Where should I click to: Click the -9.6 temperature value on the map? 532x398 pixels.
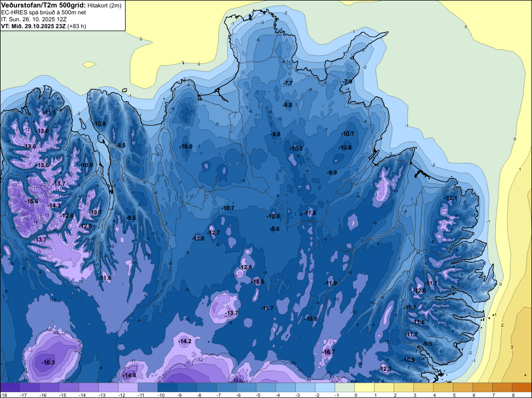(275, 229)
